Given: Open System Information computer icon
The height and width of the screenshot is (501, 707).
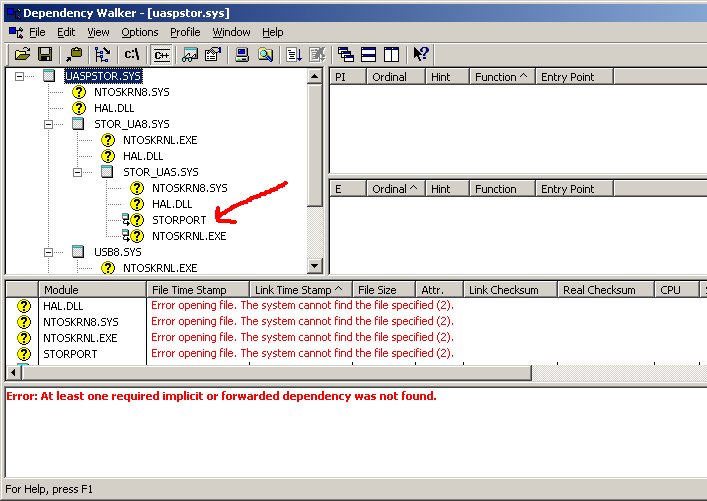Looking at the screenshot, I should (242, 55).
